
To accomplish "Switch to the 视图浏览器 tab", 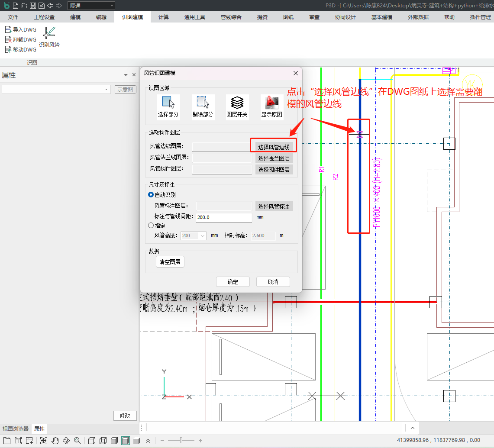I will (16, 429).
